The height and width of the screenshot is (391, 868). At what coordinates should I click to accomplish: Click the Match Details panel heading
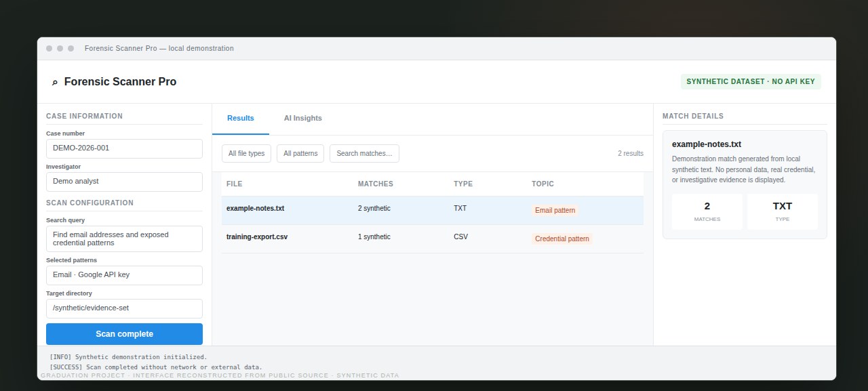[693, 117]
